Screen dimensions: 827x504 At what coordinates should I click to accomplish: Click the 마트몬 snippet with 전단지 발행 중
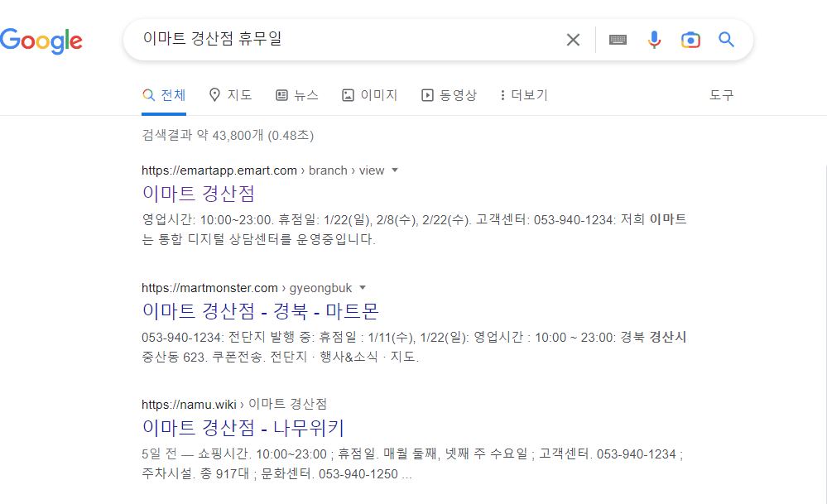(414, 347)
